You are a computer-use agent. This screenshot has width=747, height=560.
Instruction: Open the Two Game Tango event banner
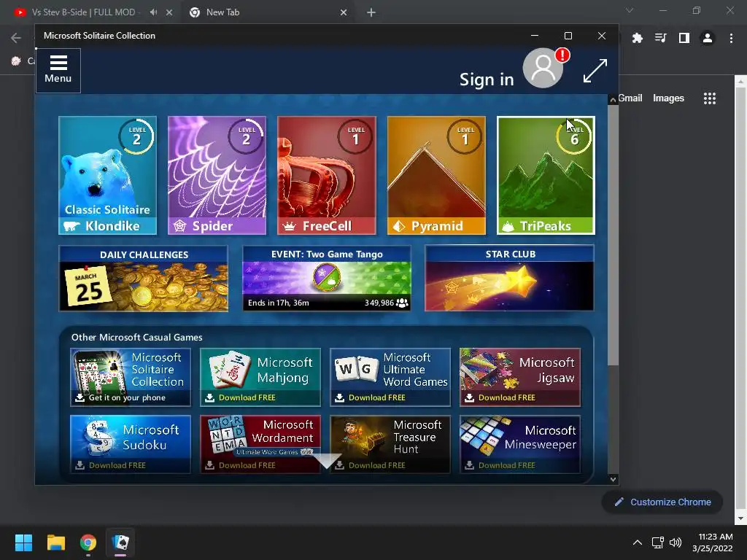point(327,279)
